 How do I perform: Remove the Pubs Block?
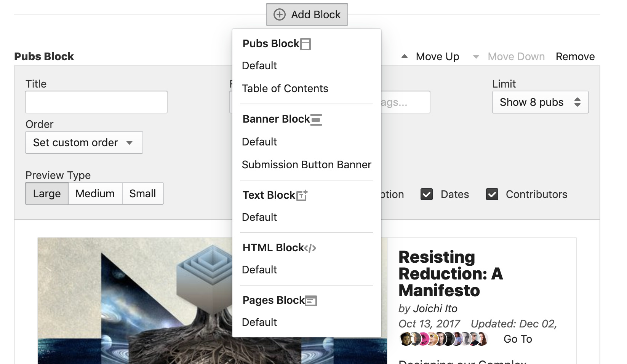[x=575, y=56]
